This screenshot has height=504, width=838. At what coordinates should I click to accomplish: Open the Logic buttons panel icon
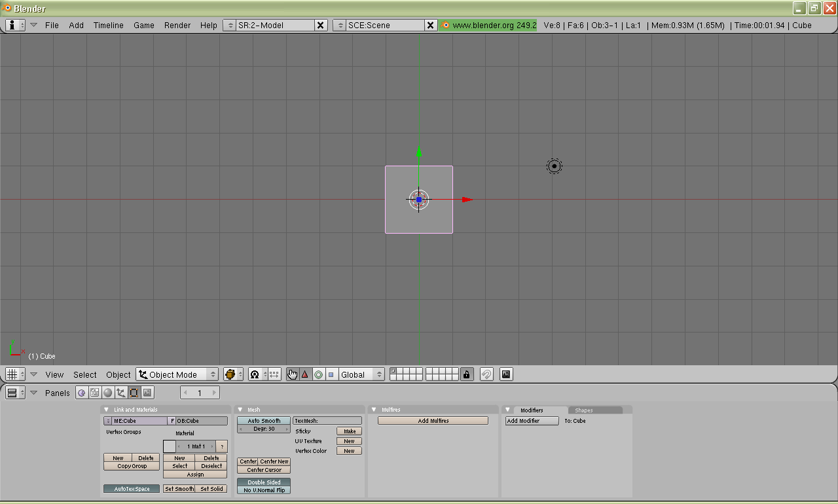click(82, 393)
